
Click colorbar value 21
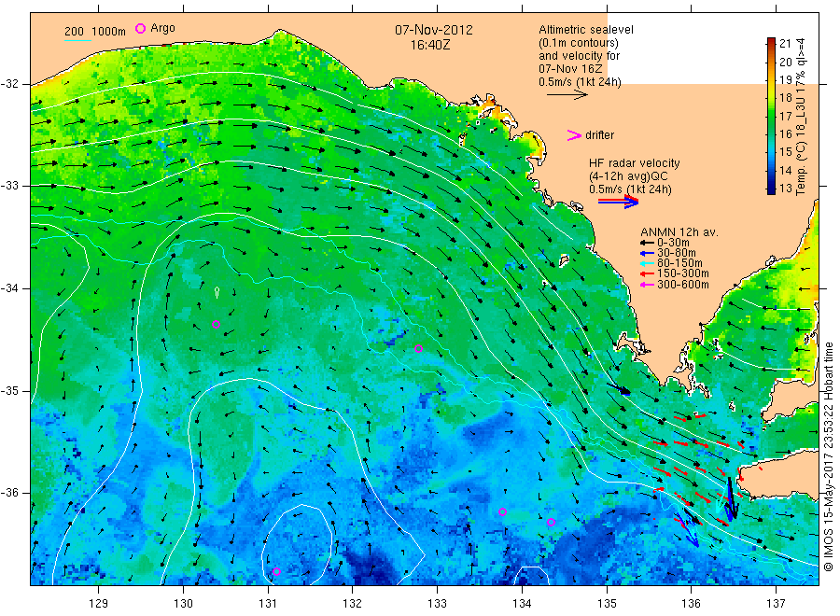pos(785,43)
